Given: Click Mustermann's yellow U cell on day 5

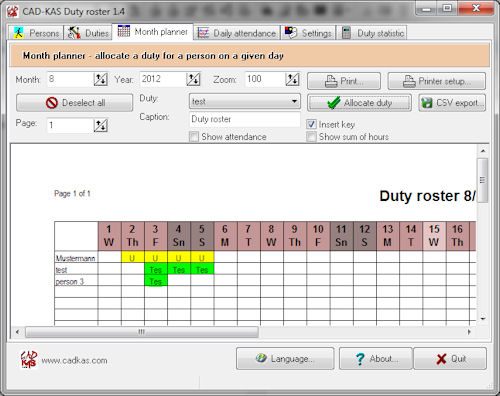Looking at the screenshot, I should click(202, 257).
